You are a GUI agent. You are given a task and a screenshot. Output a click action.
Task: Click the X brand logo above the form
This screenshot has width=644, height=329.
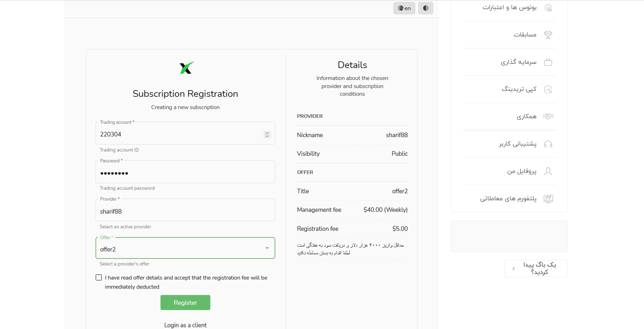click(x=186, y=67)
